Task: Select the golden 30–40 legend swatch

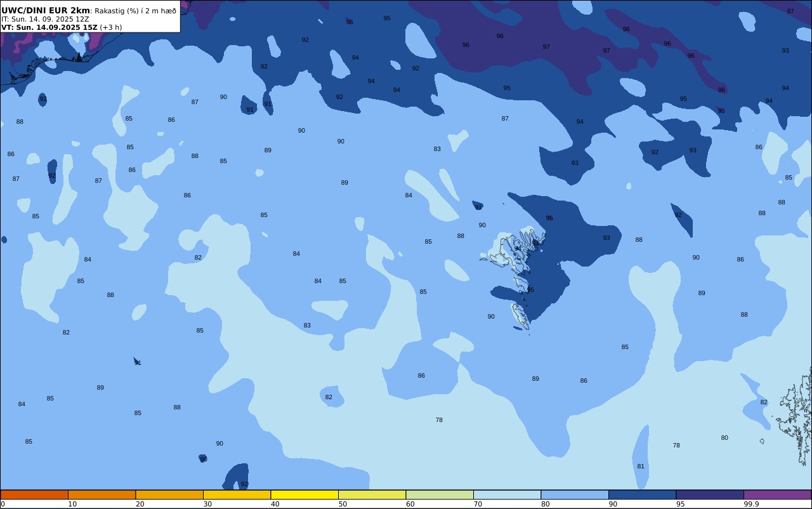Action: 237,494
